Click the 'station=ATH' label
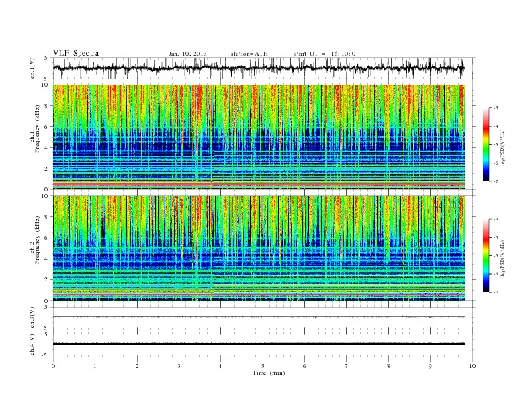The image size is (532, 411). tap(249, 54)
